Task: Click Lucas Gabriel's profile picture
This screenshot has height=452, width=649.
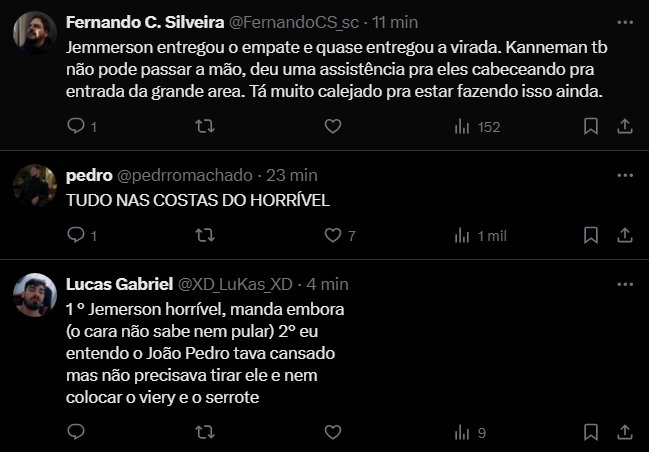Action: pos(35,293)
